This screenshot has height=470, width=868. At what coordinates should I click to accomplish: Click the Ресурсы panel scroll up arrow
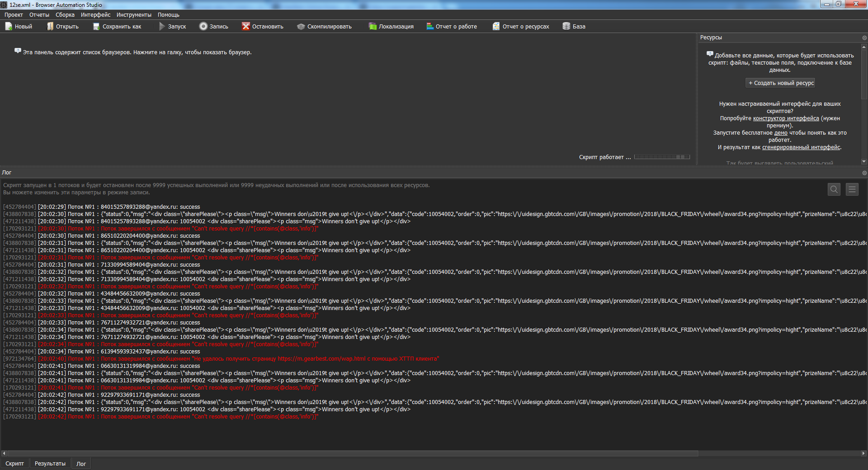click(864, 47)
